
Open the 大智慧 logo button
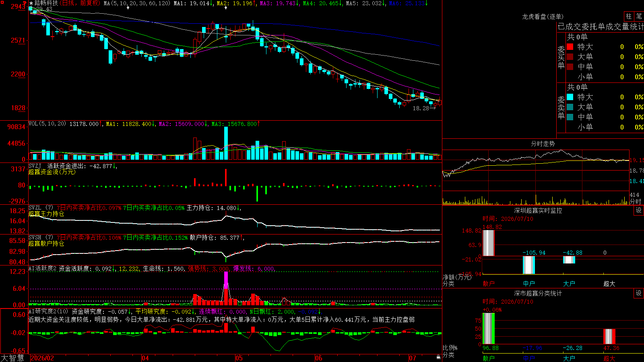tap(12, 358)
